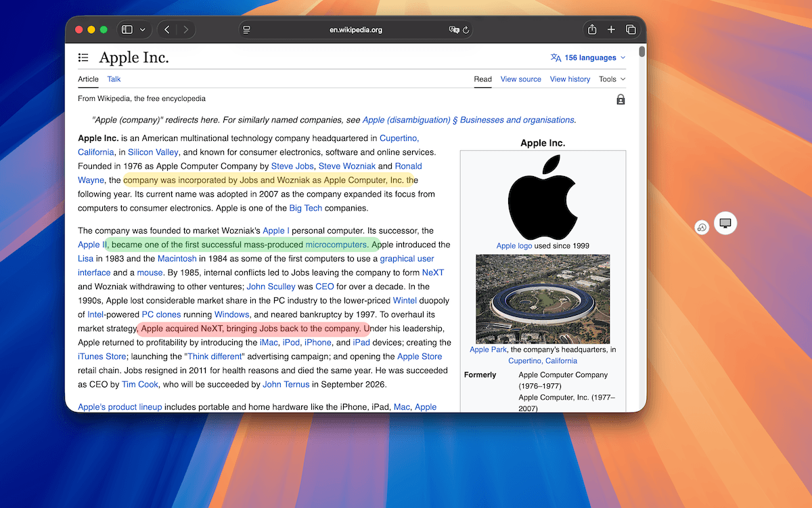Expand the 156 languages dropdown

[x=588, y=58]
